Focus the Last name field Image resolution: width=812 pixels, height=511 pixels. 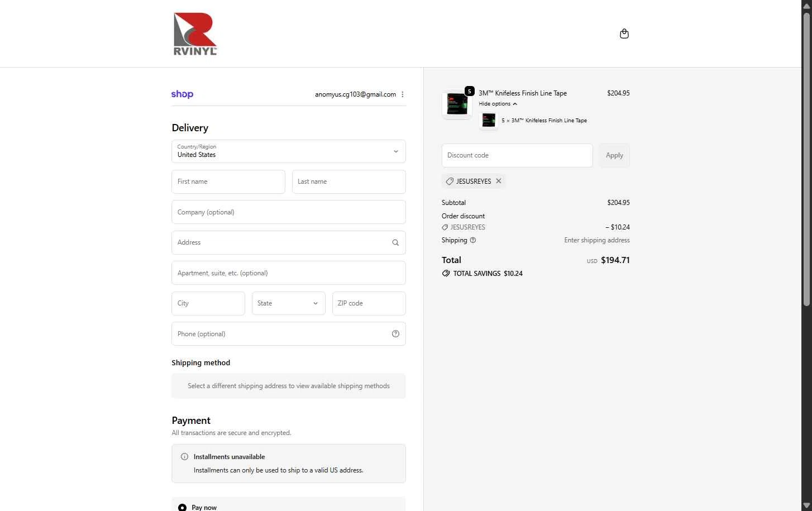[349, 182]
